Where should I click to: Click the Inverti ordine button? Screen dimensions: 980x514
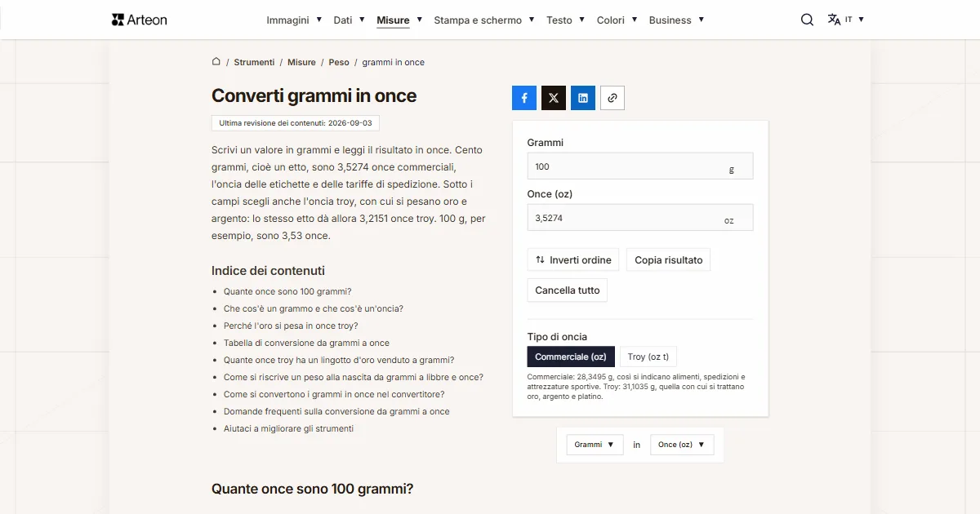tap(573, 259)
